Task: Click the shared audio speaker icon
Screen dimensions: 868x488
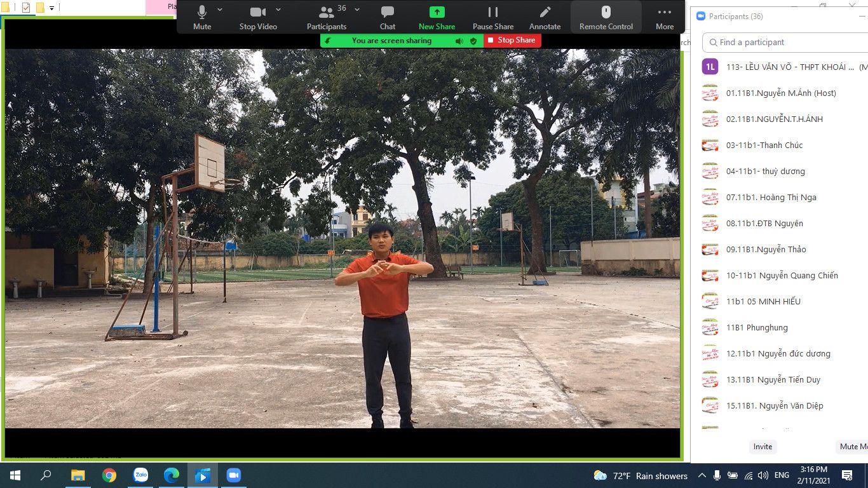Action: click(x=459, y=41)
